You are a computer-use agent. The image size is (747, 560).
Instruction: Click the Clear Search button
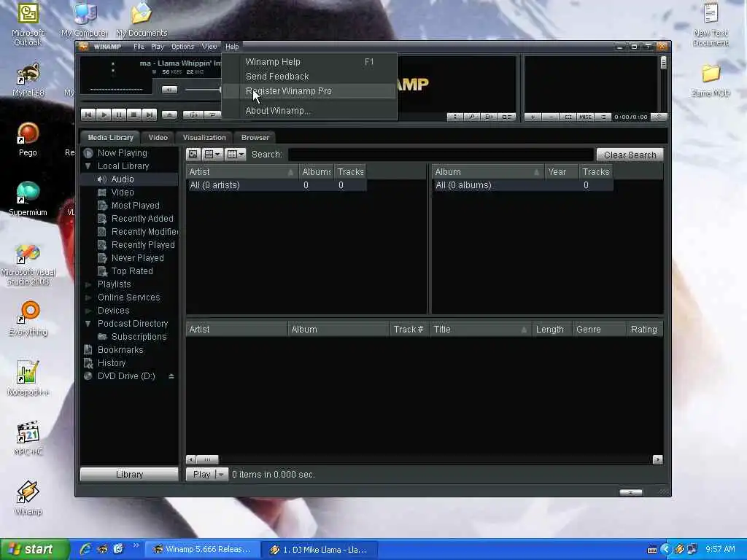[x=630, y=155]
